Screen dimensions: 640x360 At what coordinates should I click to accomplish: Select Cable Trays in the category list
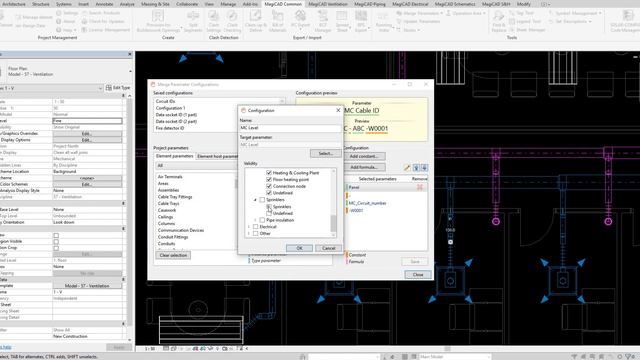(169, 203)
